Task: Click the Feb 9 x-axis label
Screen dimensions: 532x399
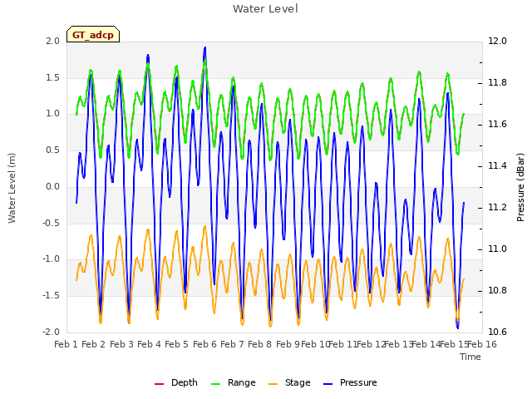Action: pyautogui.click(x=288, y=344)
